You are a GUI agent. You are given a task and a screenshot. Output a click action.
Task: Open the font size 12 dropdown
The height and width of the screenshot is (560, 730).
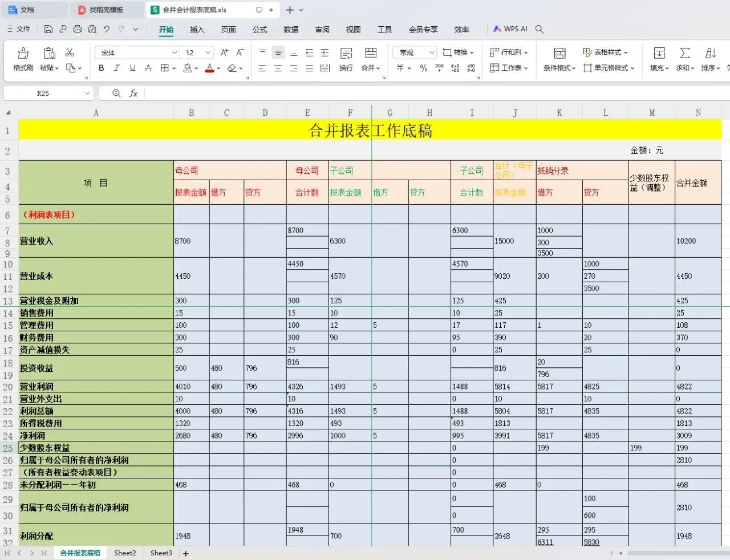point(208,52)
